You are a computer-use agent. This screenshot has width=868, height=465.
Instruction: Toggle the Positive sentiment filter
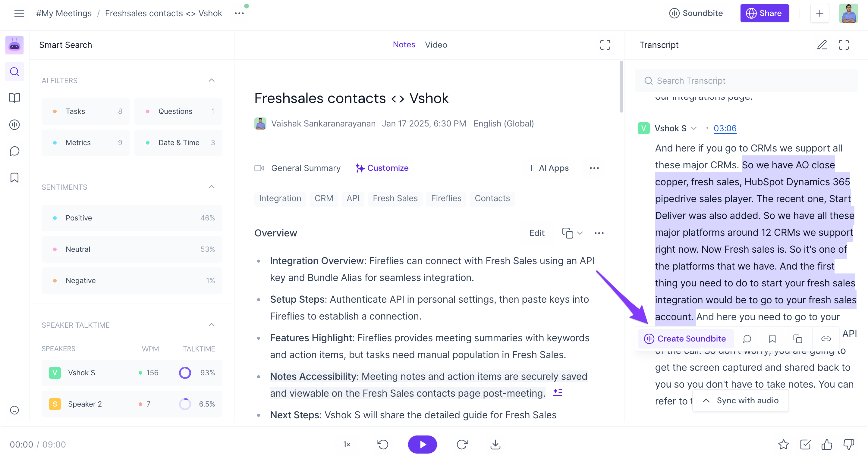click(x=132, y=218)
